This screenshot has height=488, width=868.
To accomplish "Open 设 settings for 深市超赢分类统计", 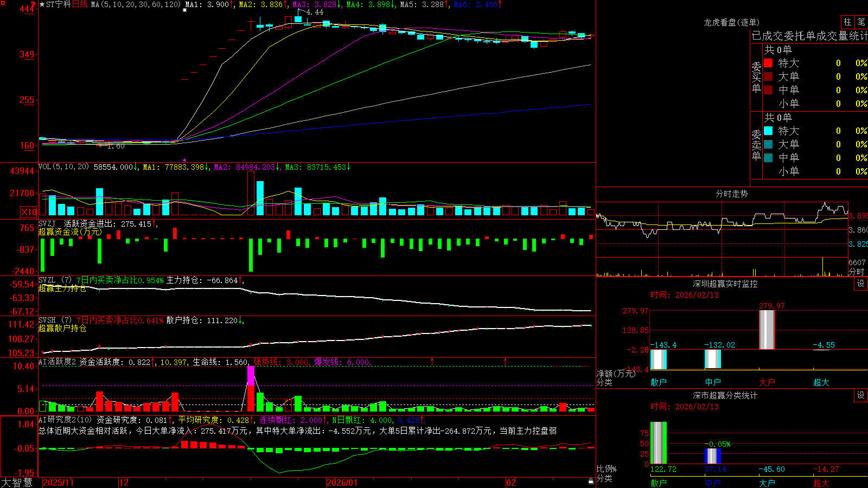I will 861,395.
